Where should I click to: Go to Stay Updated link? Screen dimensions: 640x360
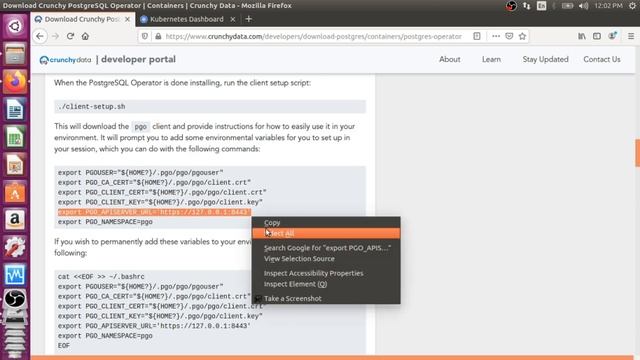(x=545, y=59)
